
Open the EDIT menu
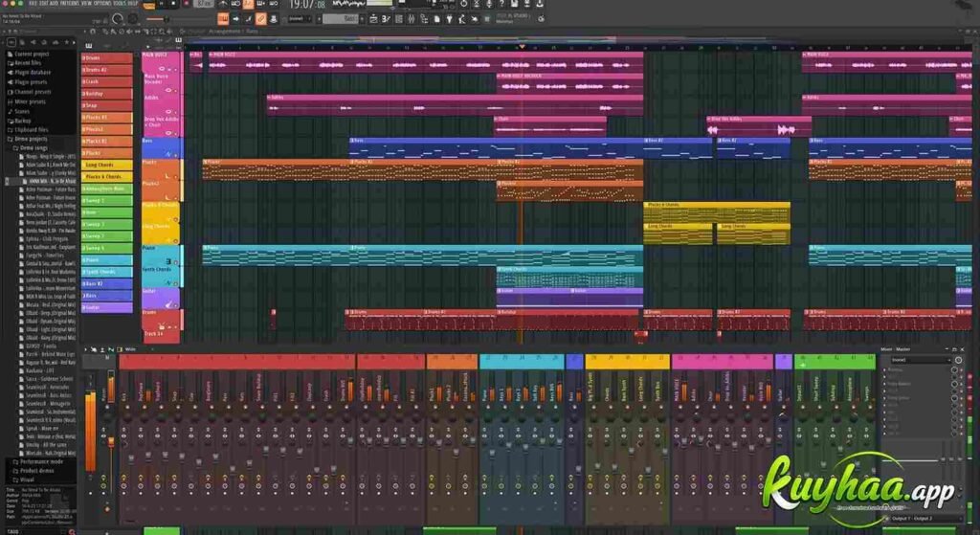44,3
